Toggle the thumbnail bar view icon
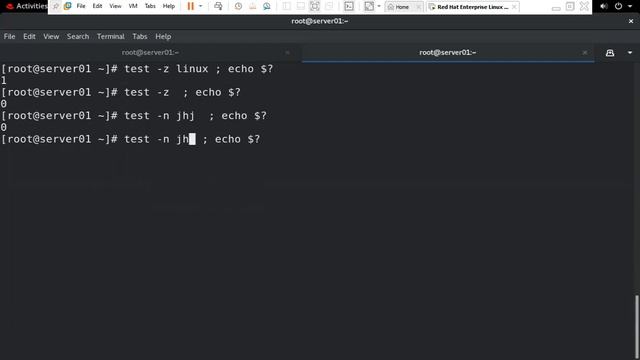 click(300, 6)
